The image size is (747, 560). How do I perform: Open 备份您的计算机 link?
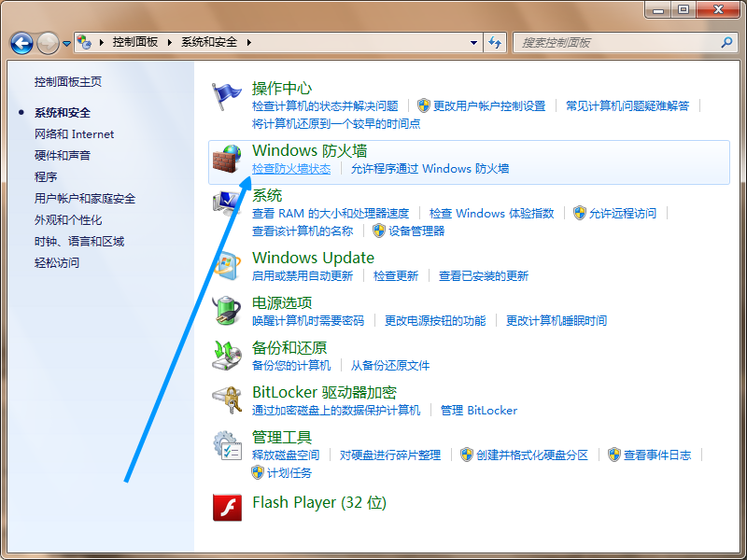291,365
